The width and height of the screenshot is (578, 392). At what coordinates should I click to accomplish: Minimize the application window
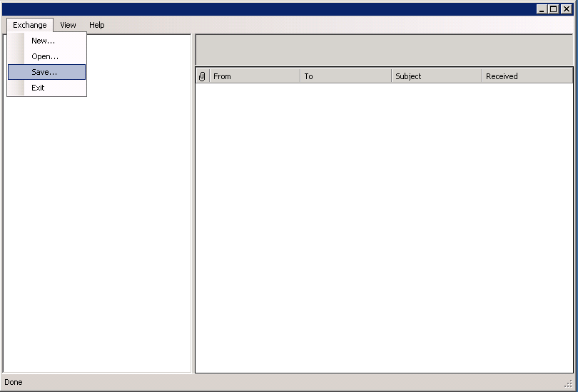pos(542,9)
